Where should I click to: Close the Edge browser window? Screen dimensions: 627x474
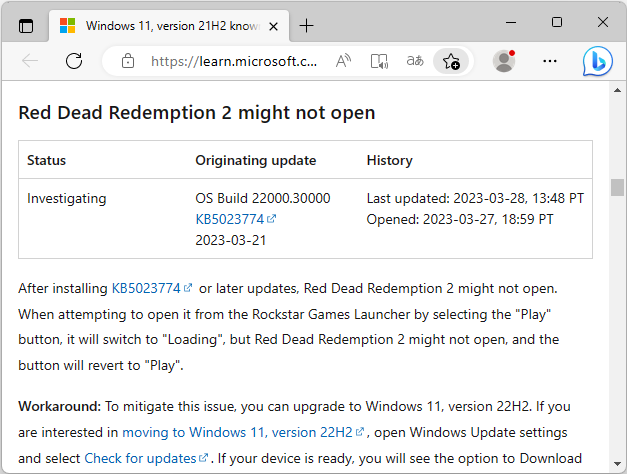coord(603,22)
